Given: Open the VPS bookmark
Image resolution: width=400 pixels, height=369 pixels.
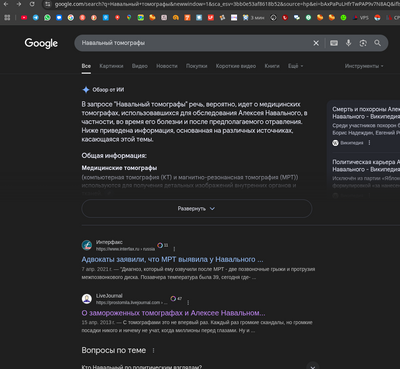Looking at the screenshot, I should point(361,18).
